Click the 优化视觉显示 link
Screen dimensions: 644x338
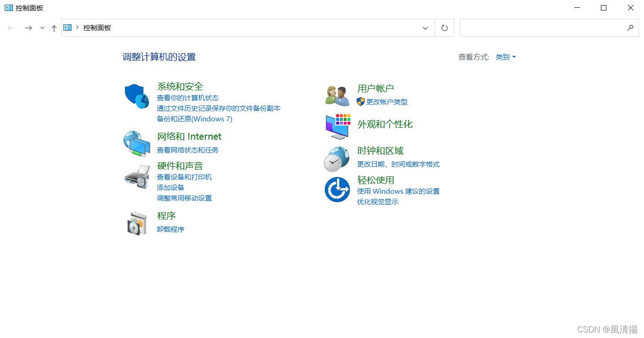[x=378, y=202]
